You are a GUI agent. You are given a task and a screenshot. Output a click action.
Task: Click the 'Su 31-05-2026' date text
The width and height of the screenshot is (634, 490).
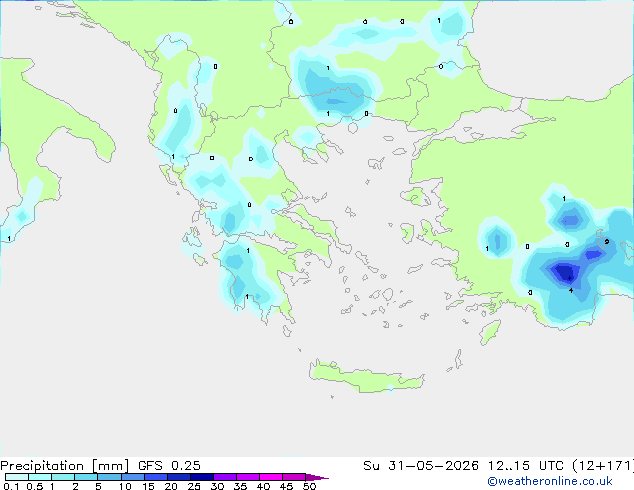[421, 466]
